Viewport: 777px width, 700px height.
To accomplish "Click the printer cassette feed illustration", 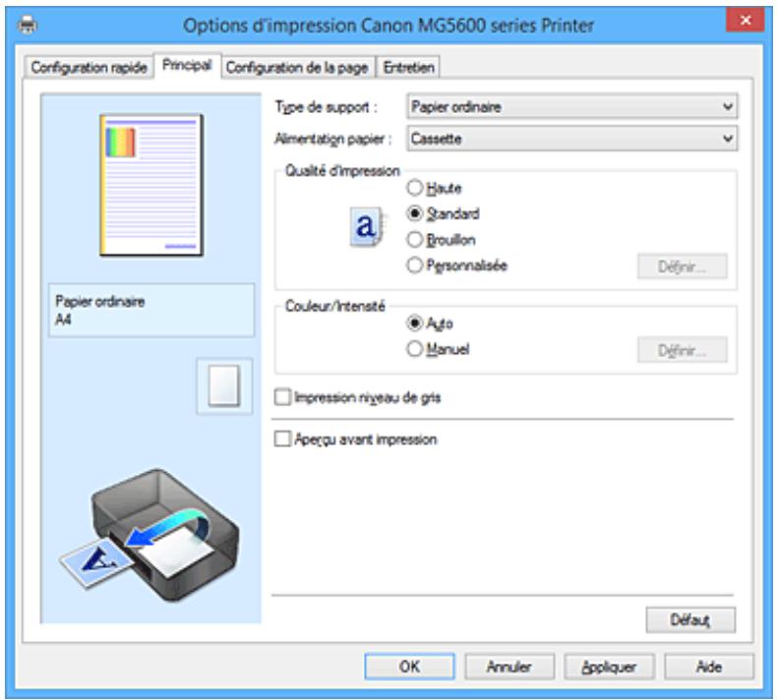I will pos(150,535).
